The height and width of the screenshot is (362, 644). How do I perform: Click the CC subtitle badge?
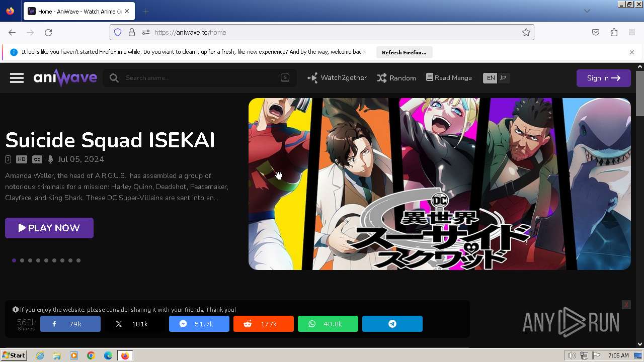click(x=37, y=159)
